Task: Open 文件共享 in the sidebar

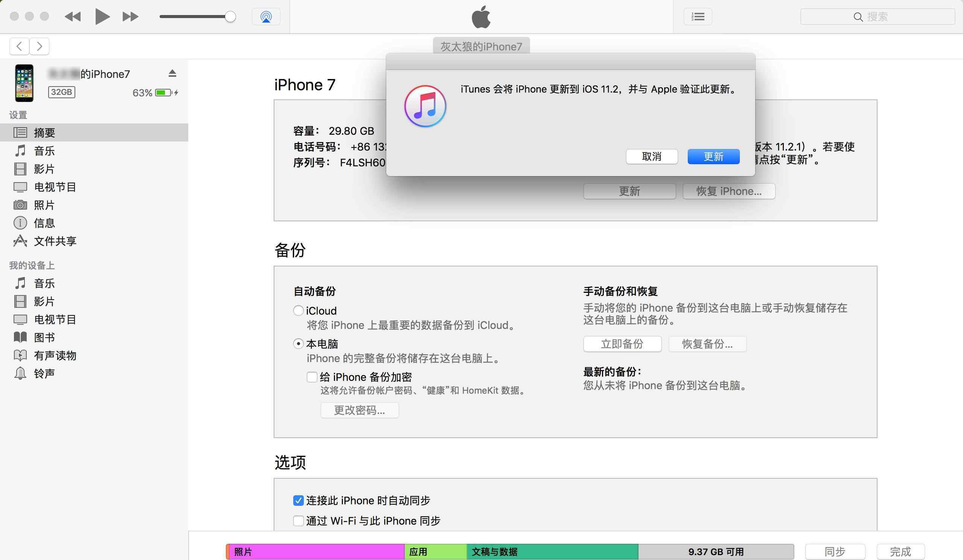Action: tap(94, 241)
